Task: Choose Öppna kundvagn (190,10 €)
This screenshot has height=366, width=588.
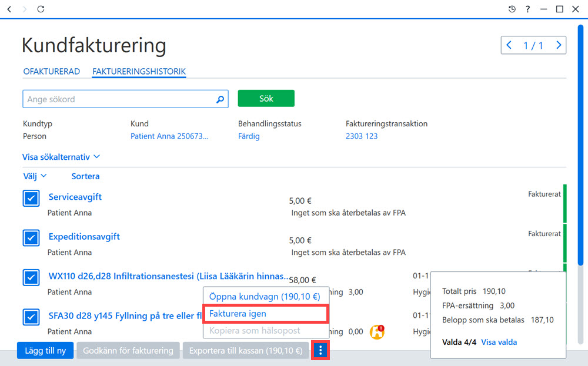Action: coord(266,296)
